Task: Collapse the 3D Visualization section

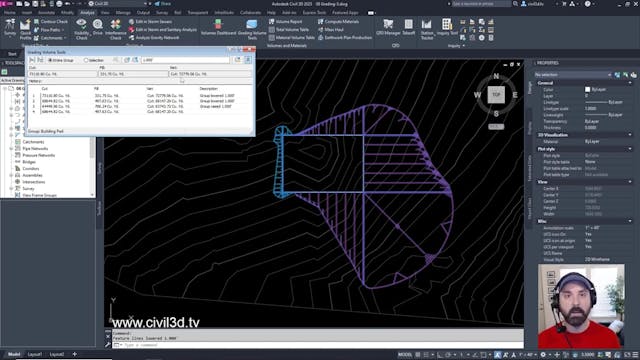Action: [630, 135]
